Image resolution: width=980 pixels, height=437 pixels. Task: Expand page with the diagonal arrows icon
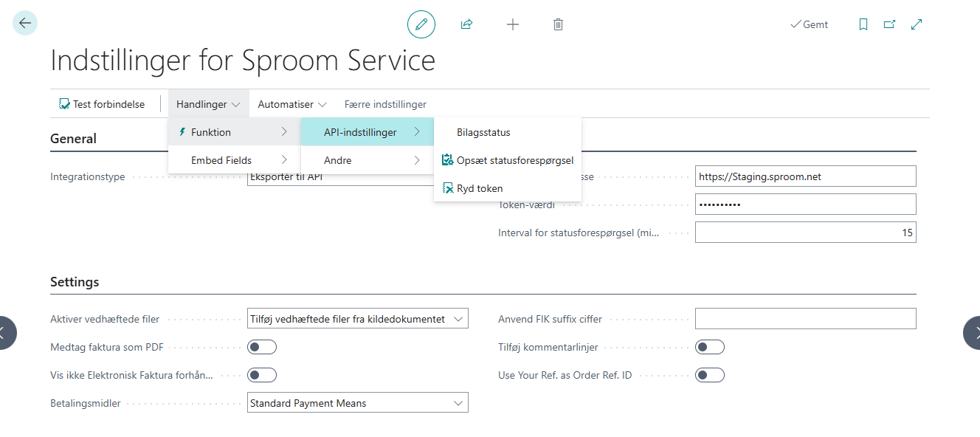[x=917, y=24]
